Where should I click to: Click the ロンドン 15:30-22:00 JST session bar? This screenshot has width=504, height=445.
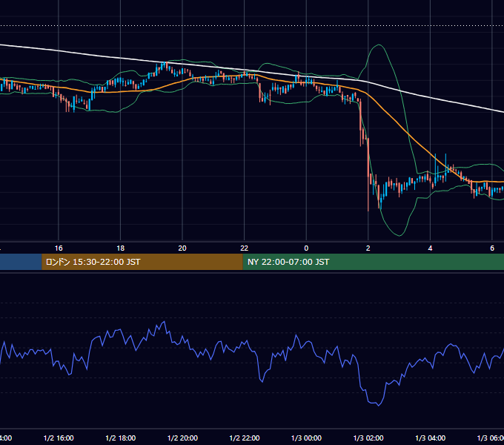click(x=142, y=262)
